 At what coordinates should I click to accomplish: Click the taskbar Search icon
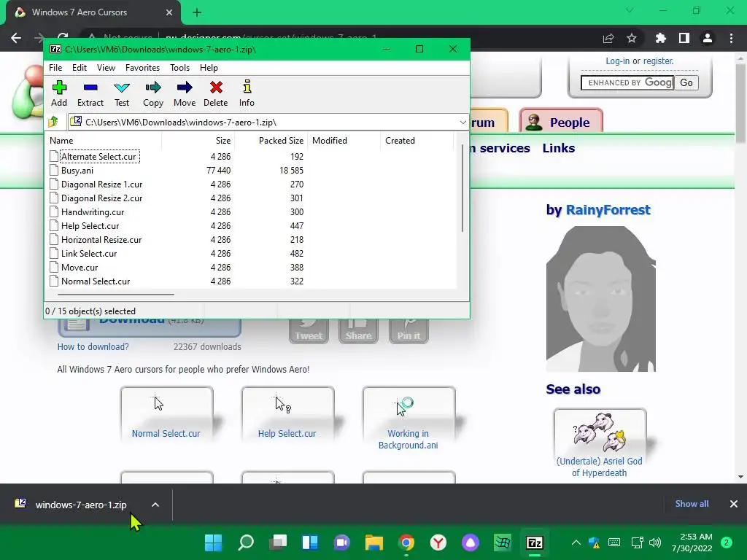(x=246, y=542)
